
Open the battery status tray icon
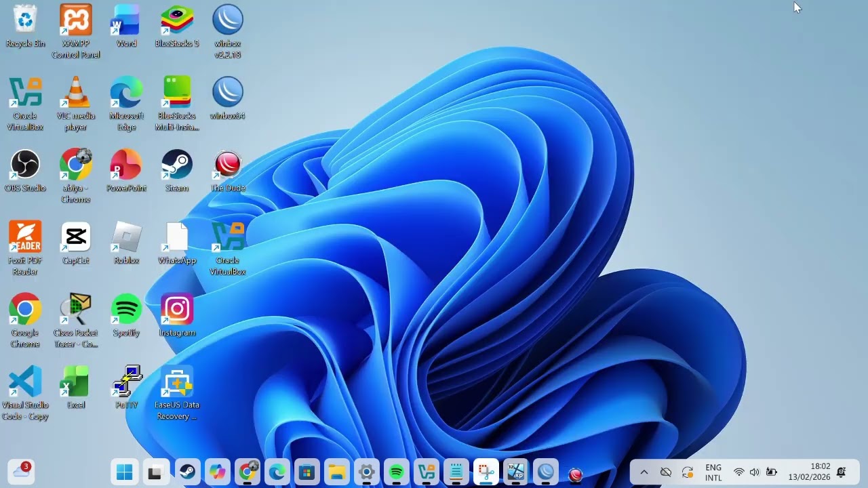tap(771, 472)
